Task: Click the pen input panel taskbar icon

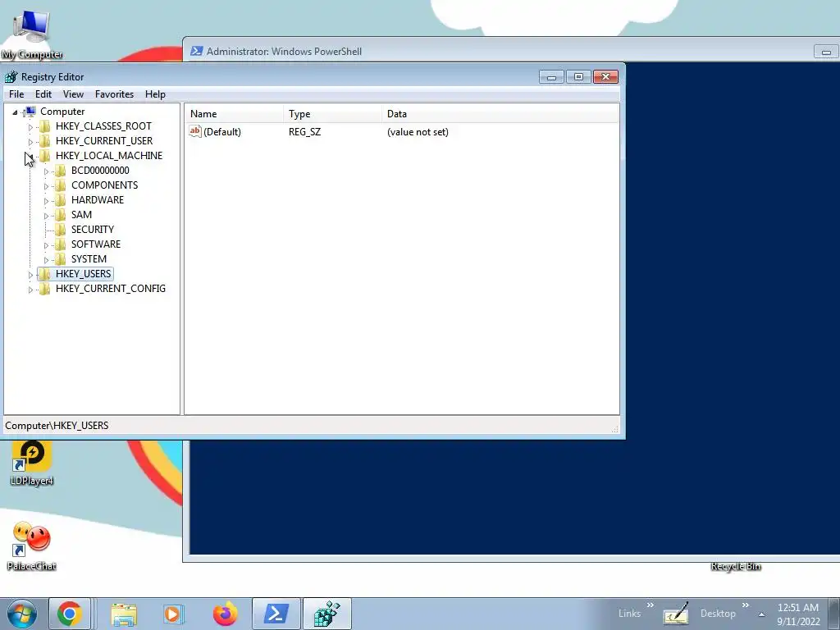Action: 676,614
